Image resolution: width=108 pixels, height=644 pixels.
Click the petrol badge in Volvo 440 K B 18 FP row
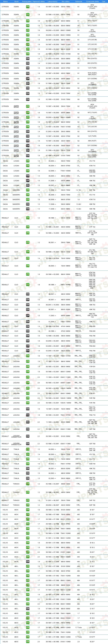point(28,533)
